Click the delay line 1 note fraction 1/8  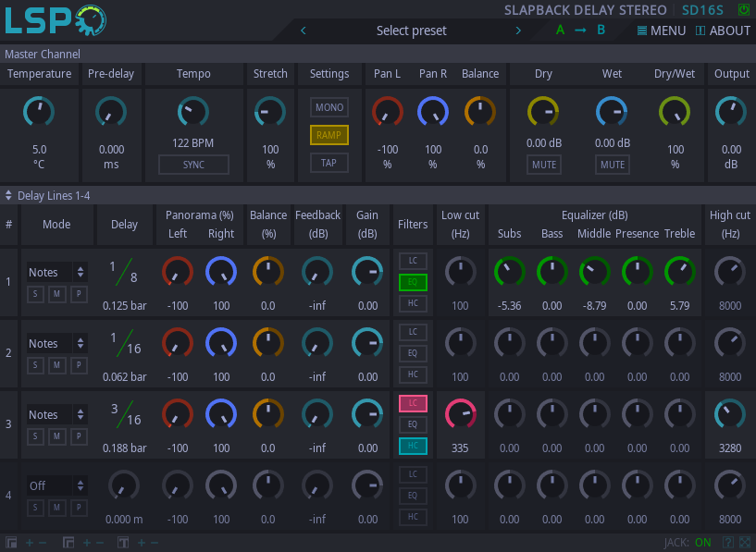click(124, 272)
